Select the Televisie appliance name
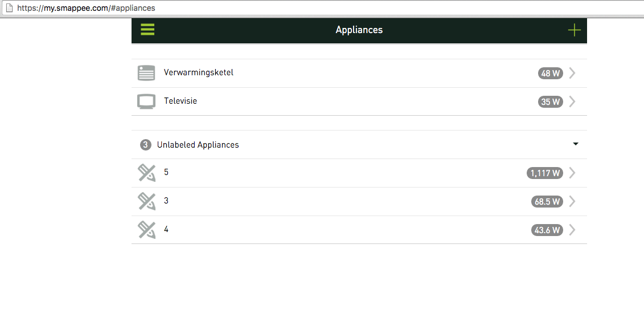This screenshot has height=313, width=644. click(181, 101)
